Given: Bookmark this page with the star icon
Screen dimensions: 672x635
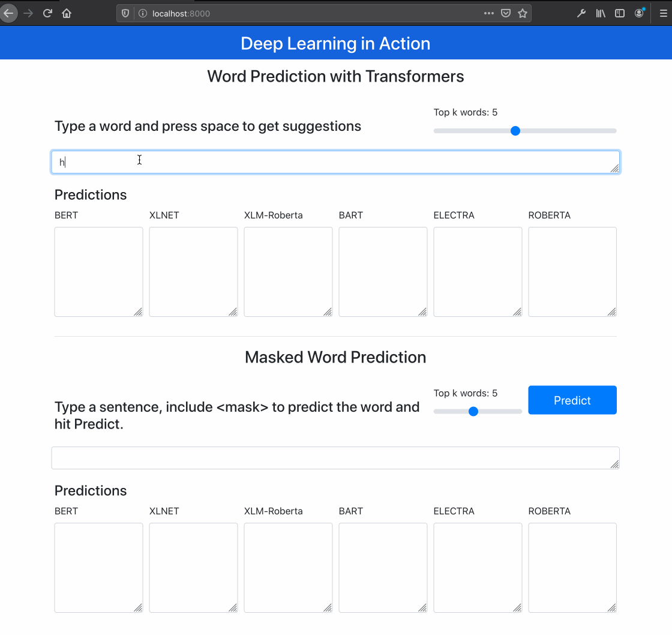Looking at the screenshot, I should coord(523,13).
